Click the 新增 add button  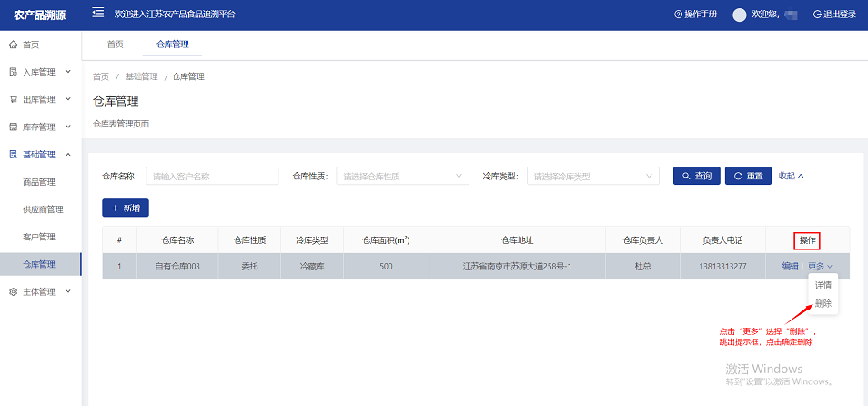click(125, 208)
